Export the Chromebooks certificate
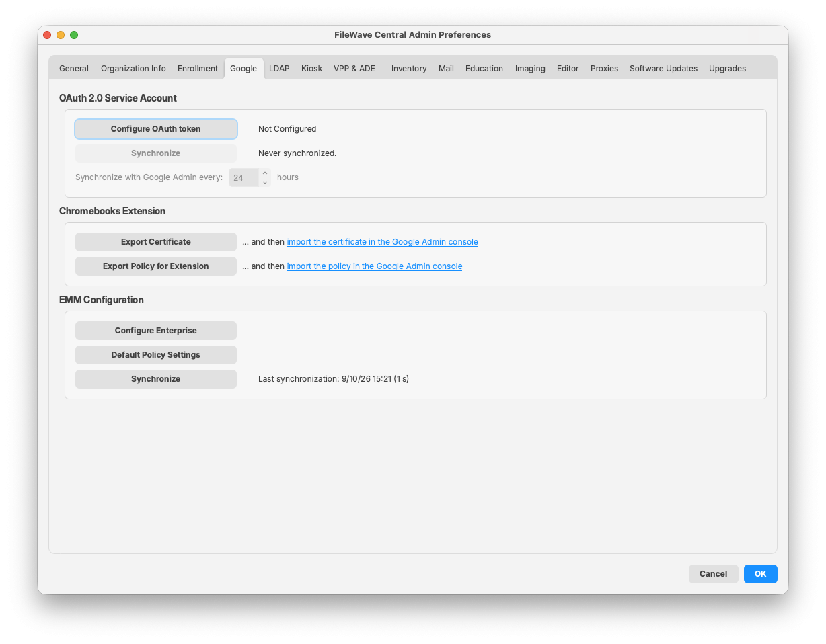The height and width of the screenshot is (644, 826). [156, 242]
